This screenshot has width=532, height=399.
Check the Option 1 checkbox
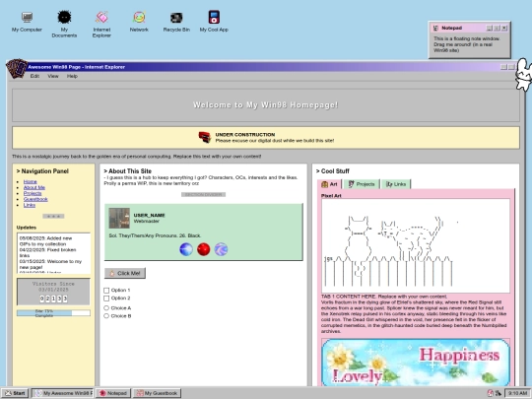106,290
